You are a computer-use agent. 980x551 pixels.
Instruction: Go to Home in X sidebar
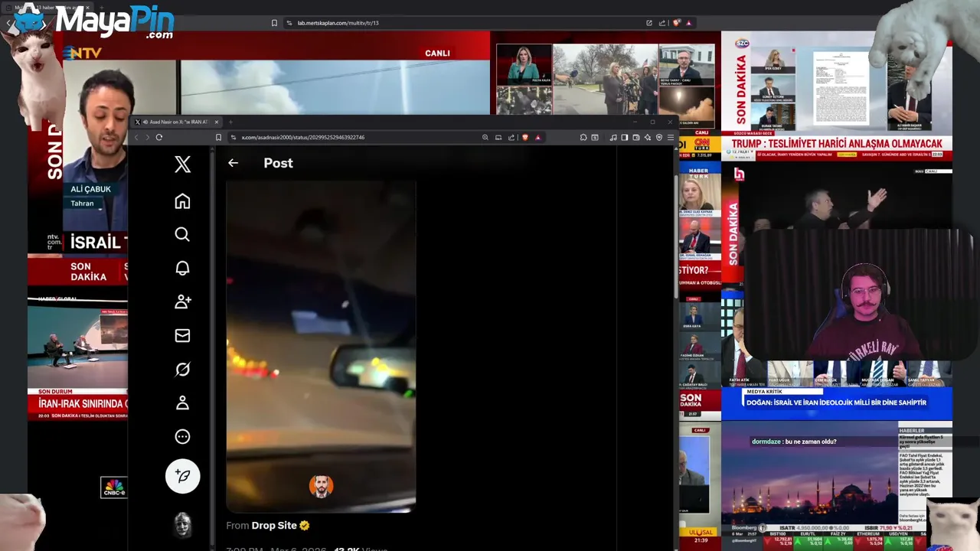coord(182,201)
